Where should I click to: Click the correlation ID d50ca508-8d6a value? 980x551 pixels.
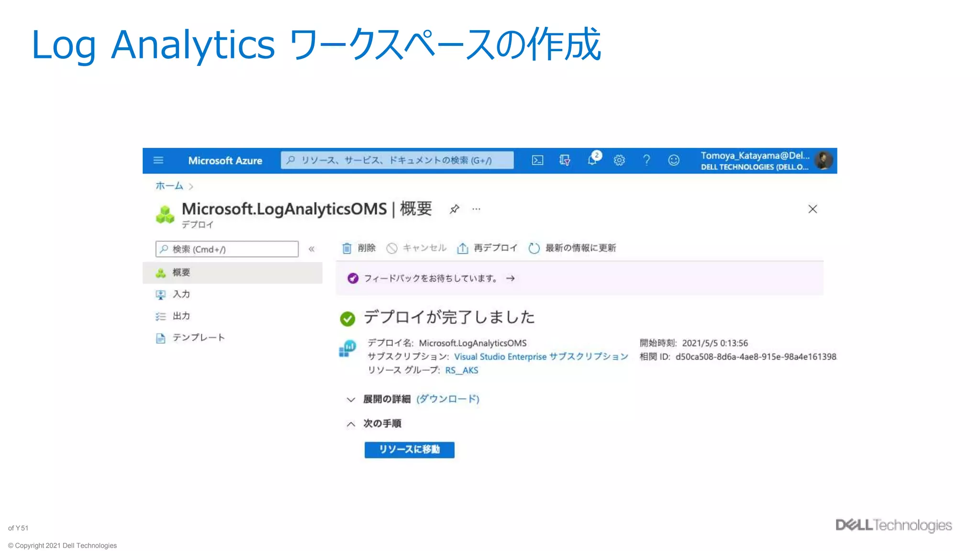pyautogui.click(x=756, y=357)
